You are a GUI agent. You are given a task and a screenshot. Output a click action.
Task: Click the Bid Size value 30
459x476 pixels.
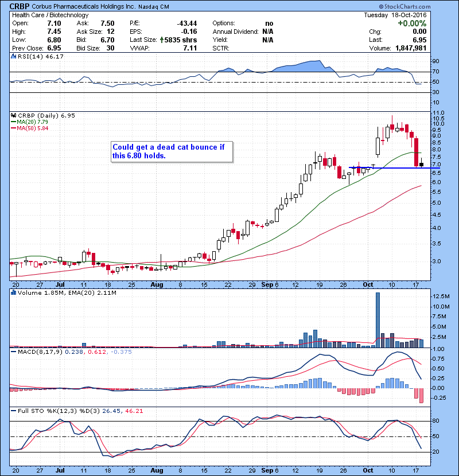click(x=111, y=48)
